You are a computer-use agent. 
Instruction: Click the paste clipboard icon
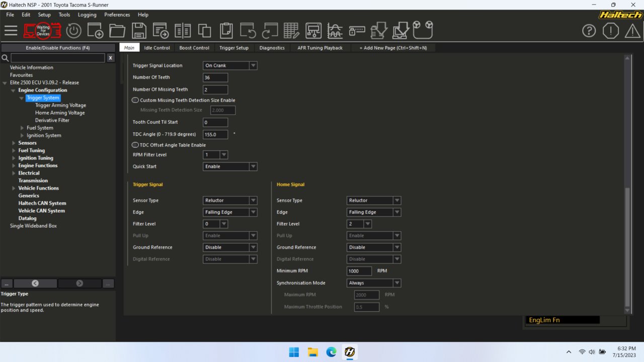tap(226, 31)
